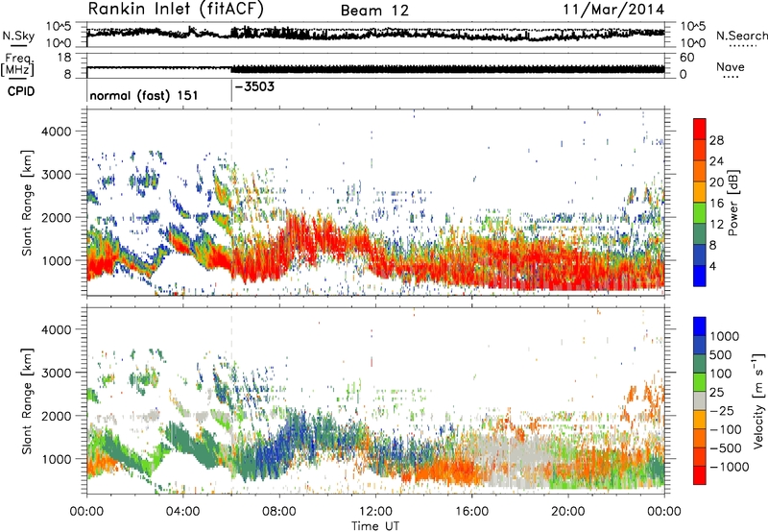This screenshot has width=768, height=532.
Task: Select the "-3503" CPID value
Action: tap(254, 86)
